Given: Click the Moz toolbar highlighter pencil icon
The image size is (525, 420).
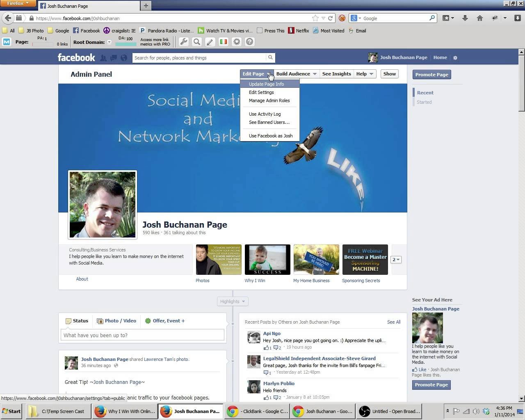Looking at the screenshot, I should click(210, 42).
